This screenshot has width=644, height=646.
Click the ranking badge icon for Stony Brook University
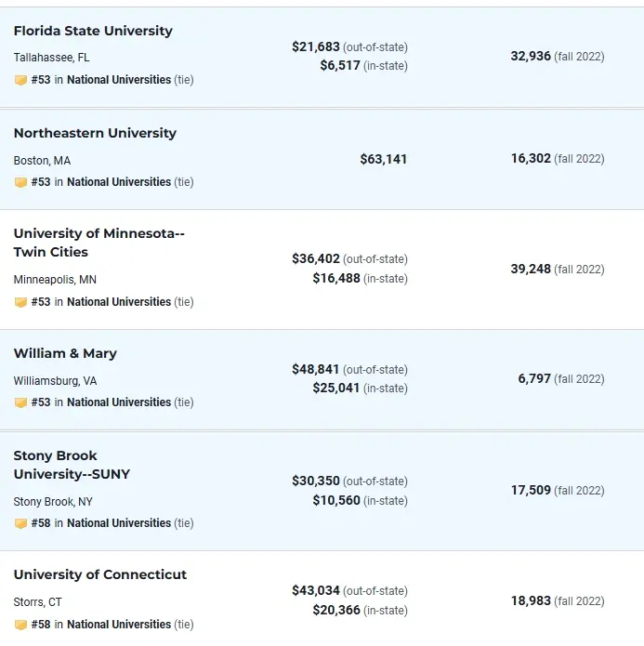pyautogui.click(x=20, y=523)
